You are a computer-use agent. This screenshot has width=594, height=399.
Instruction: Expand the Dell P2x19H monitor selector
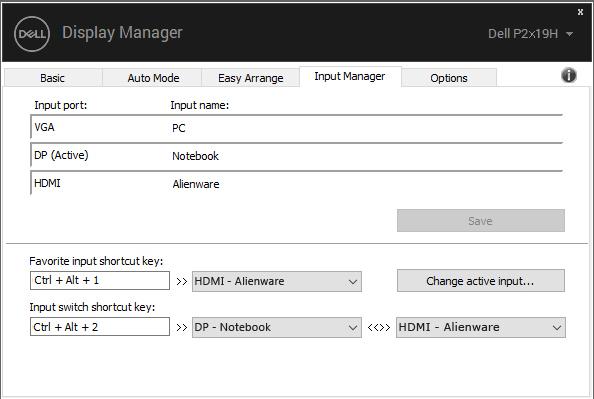pyautogui.click(x=530, y=34)
